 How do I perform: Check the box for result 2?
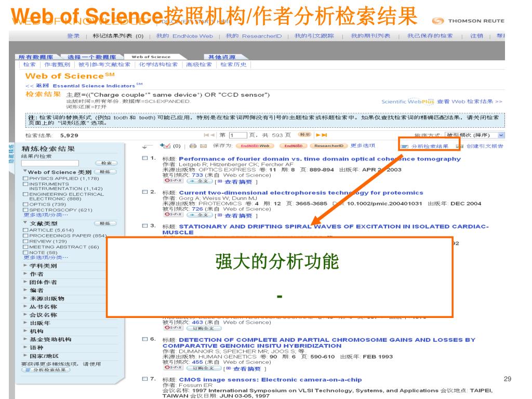[x=145, y=192]
